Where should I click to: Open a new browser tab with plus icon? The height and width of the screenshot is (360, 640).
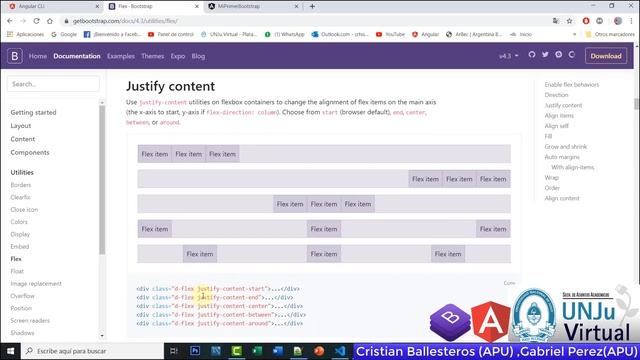point(312,6)
